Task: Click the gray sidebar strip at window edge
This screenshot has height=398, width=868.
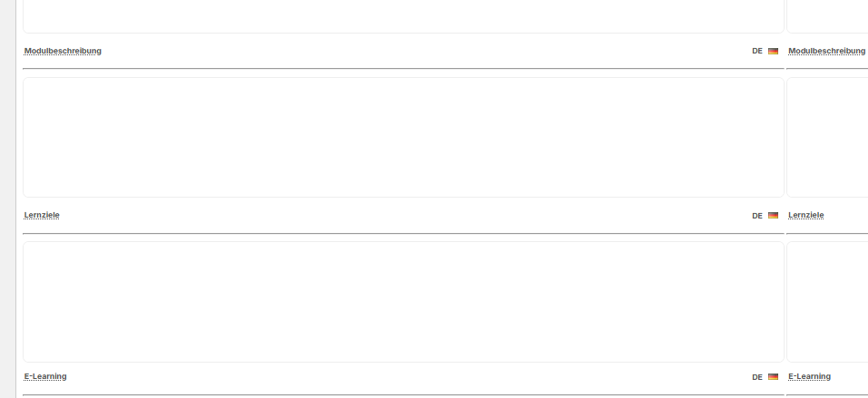Action: click(x=7, y=199)
